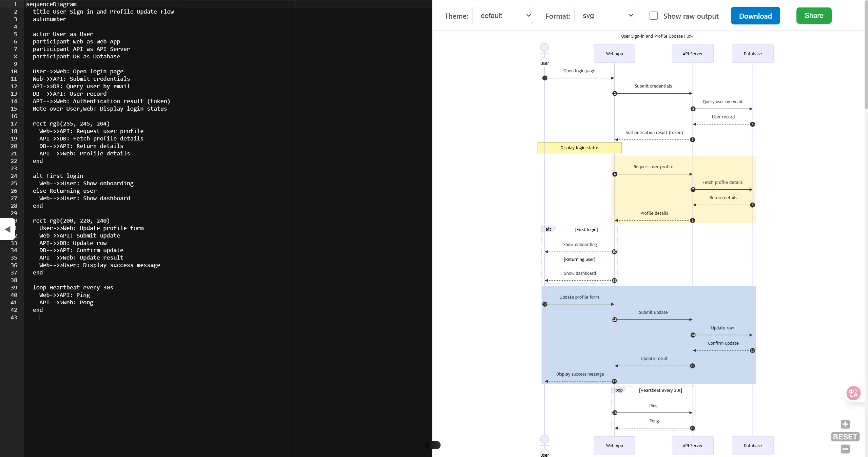The image size is (868, 457).
Task: Collapse editor with left arrow handle
Action: [7, 229]
